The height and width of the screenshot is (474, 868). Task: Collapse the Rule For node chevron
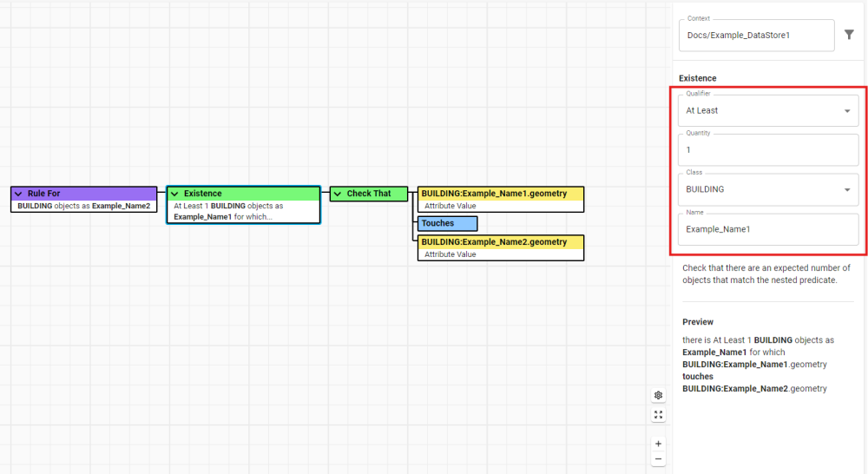17,194
